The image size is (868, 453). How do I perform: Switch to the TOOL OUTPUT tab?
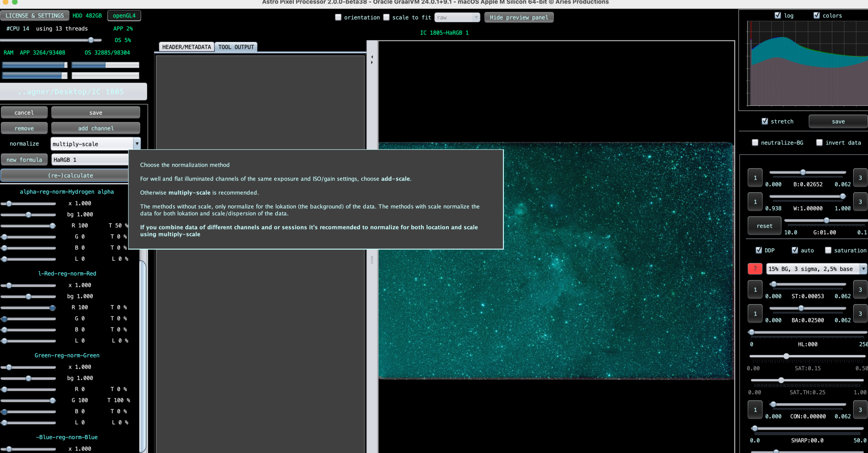(x=236, y=47)
